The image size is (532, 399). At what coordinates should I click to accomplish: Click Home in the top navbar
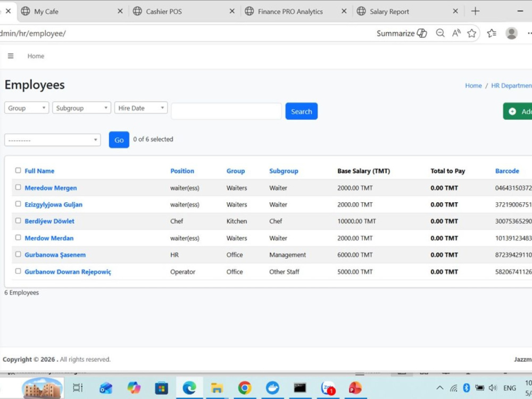click(x=36, y=56)
